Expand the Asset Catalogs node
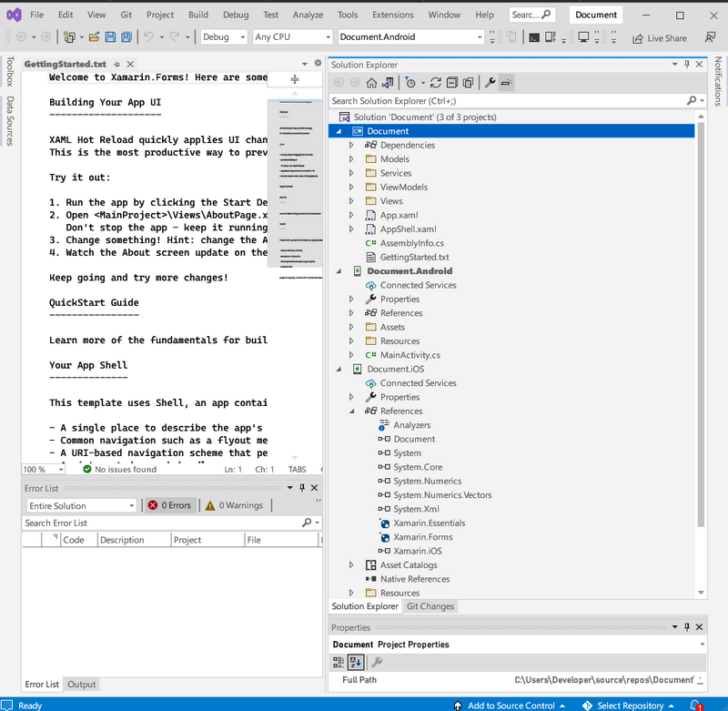The width and height of the screenshot is (728, 711). pos(351,565)
